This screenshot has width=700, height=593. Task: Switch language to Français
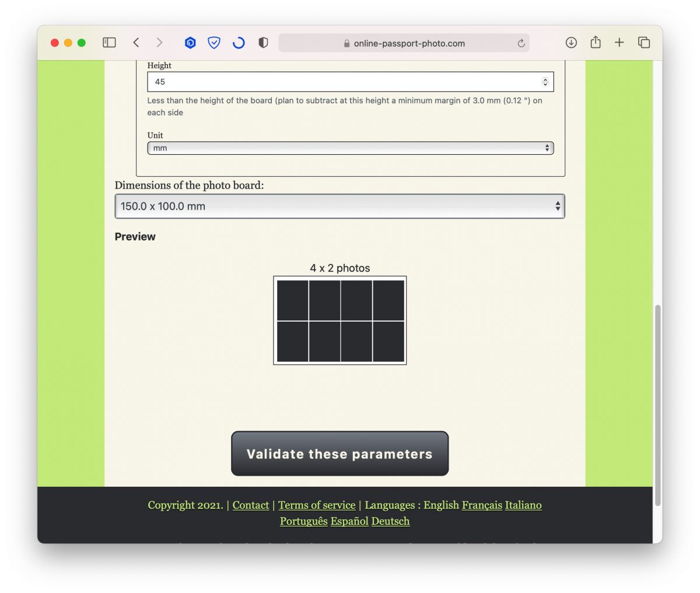click(x=482, y=505)
